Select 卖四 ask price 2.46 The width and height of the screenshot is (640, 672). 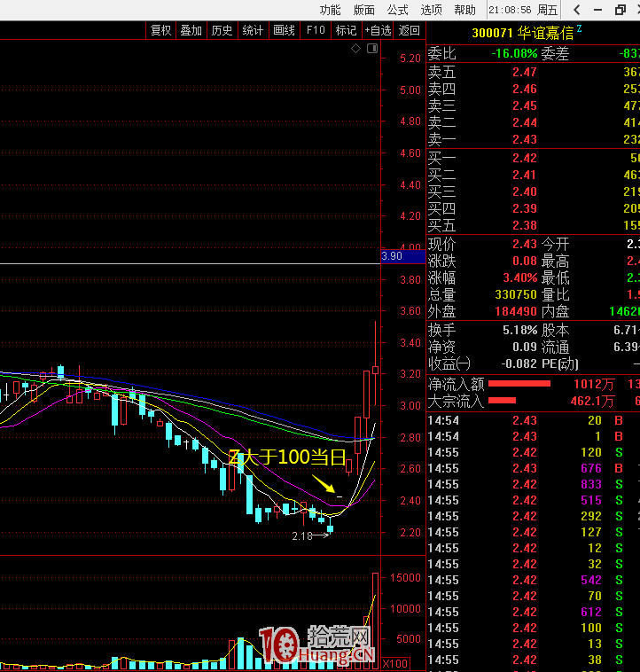[x=525, y=89]
